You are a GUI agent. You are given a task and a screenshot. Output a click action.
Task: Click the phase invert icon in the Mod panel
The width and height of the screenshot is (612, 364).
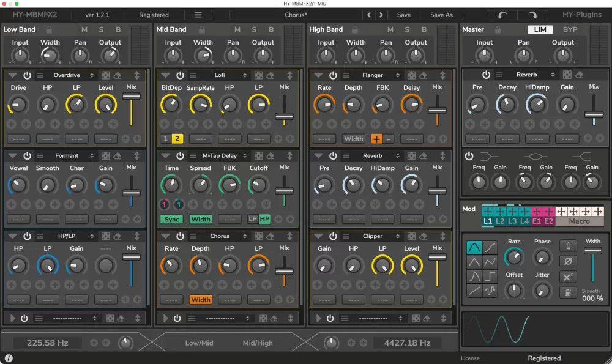[569, 261]
